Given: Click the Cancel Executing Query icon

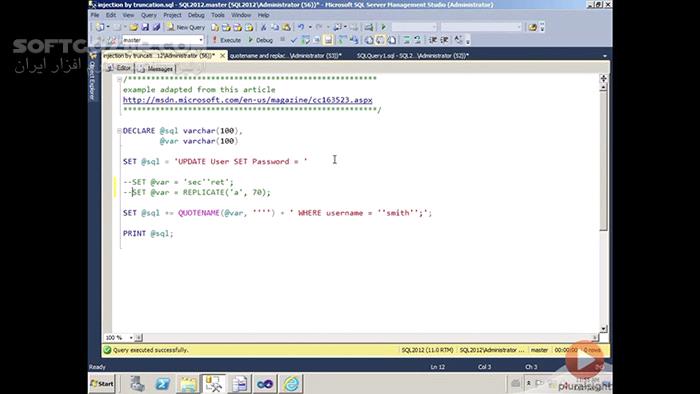Looking at the screenshot, I should pos(282,40).
